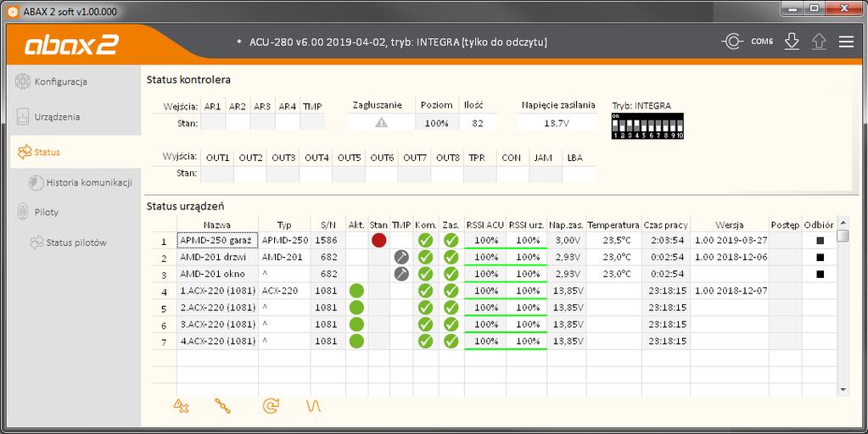
Task: Click Kom. checkmark for 3.ACX-220 (1081)
Action: tap(425, 325)
